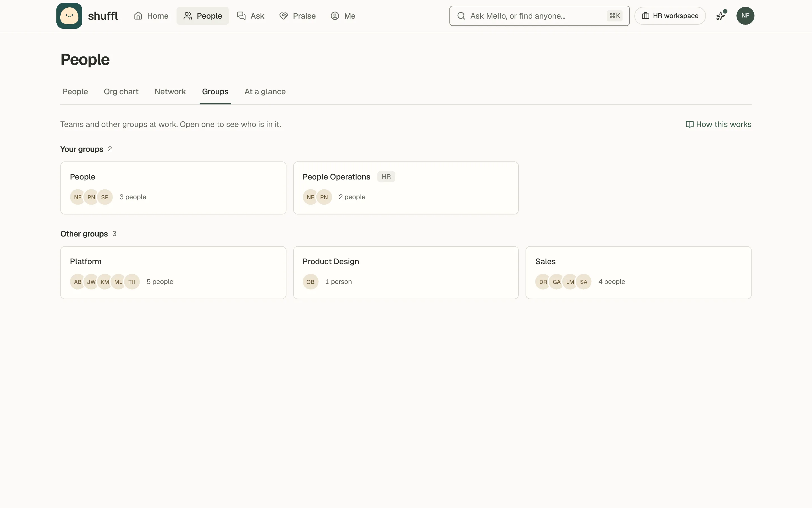Click OB avatar in Product Design

coord(310,282)
